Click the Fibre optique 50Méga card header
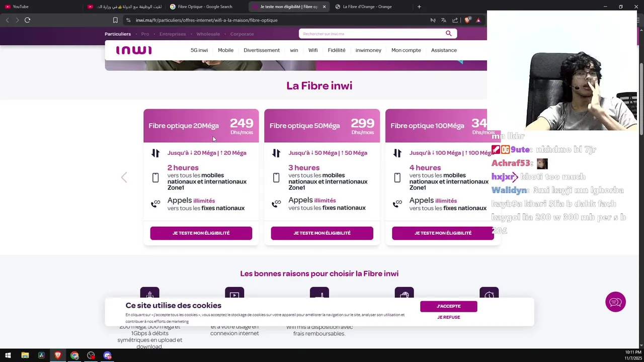Viewport: 644px width, 362px height. (322, 126)
